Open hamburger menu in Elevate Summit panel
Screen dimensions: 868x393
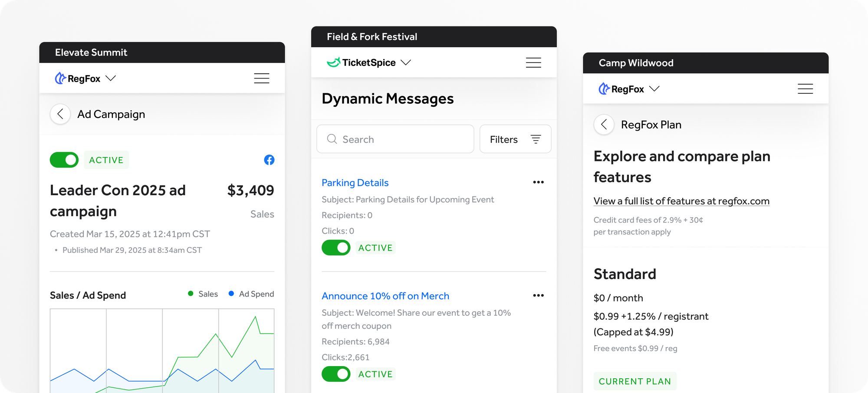tap(261, 78)
